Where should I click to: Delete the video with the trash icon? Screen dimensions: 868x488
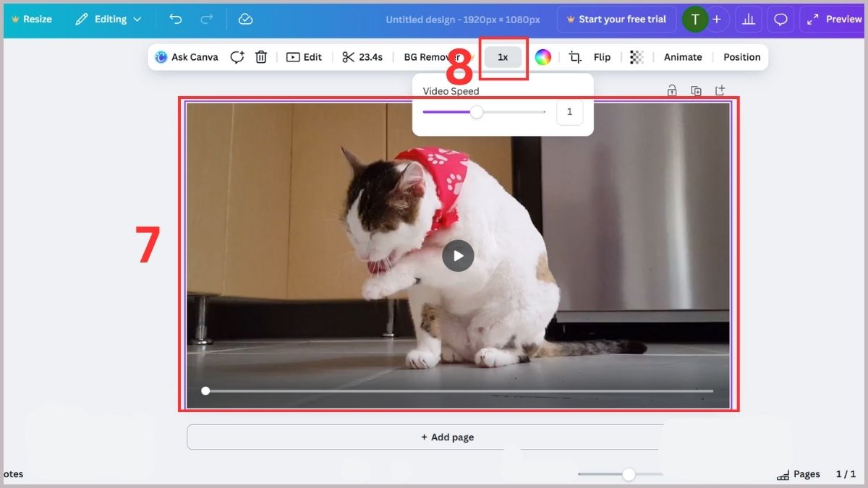click(260, 56)
